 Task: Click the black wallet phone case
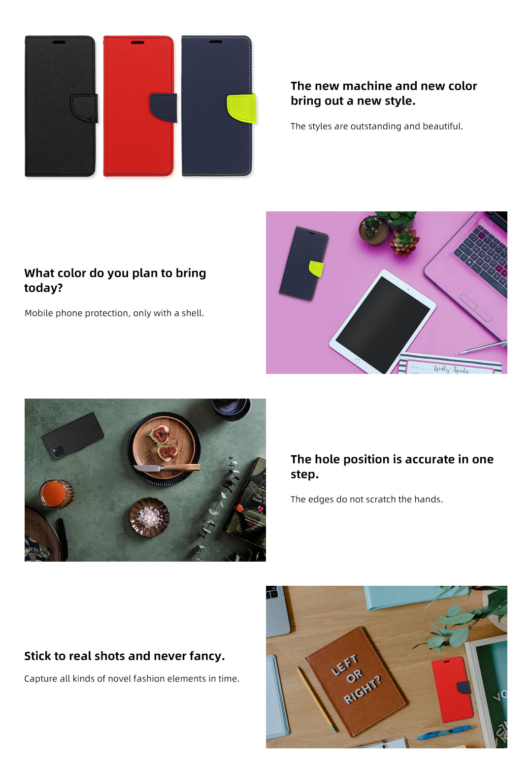tap(61, 106)
